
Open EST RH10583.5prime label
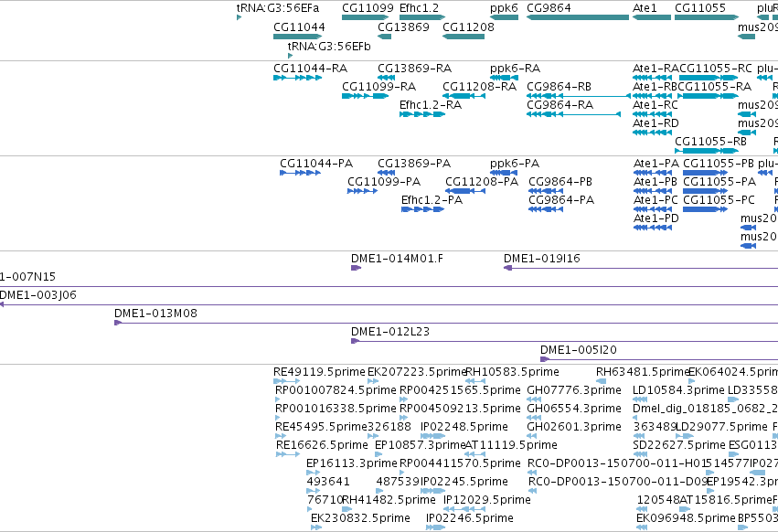513,372
